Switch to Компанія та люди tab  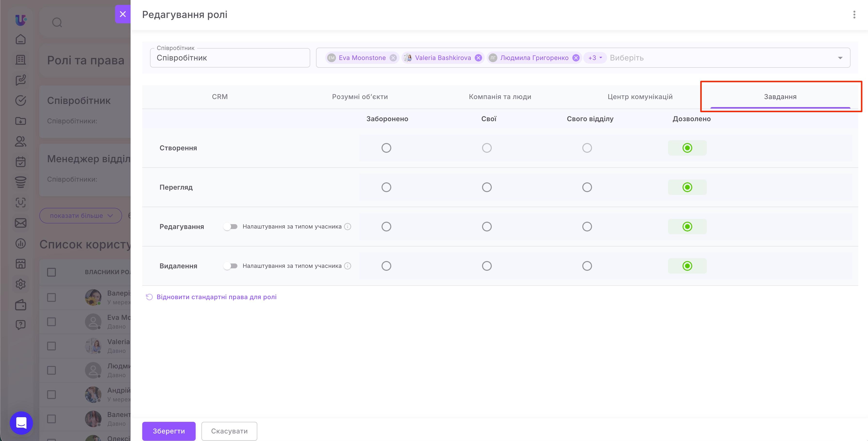[500, 97]
